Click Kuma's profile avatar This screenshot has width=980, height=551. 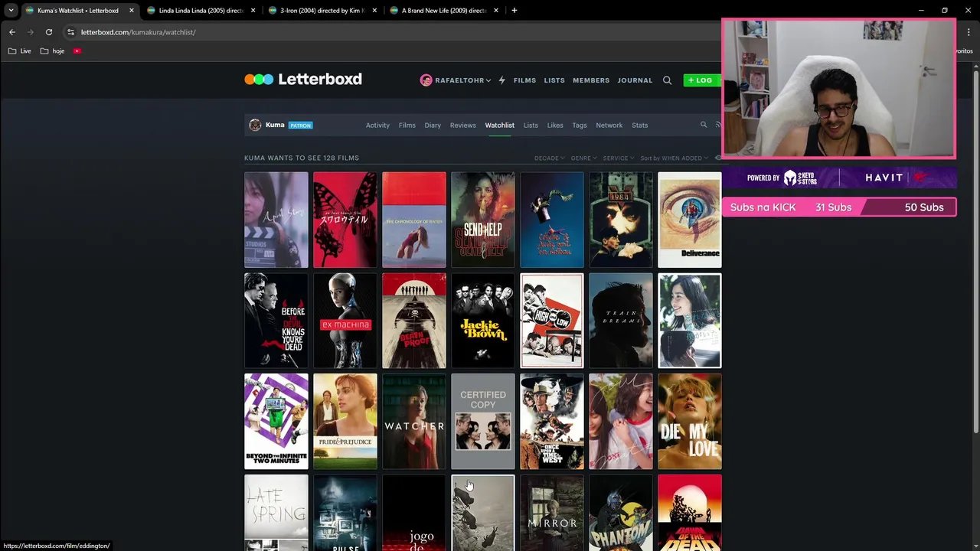pos(255,125)
